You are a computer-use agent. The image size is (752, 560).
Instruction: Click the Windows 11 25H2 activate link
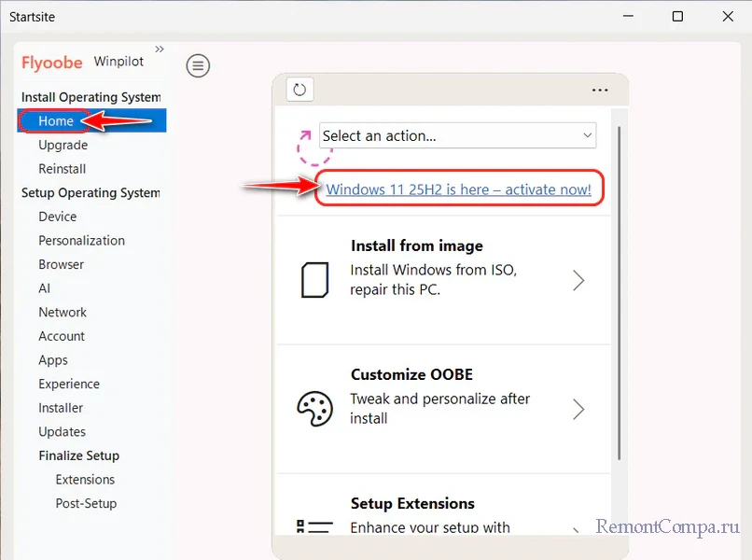[458, 189]
